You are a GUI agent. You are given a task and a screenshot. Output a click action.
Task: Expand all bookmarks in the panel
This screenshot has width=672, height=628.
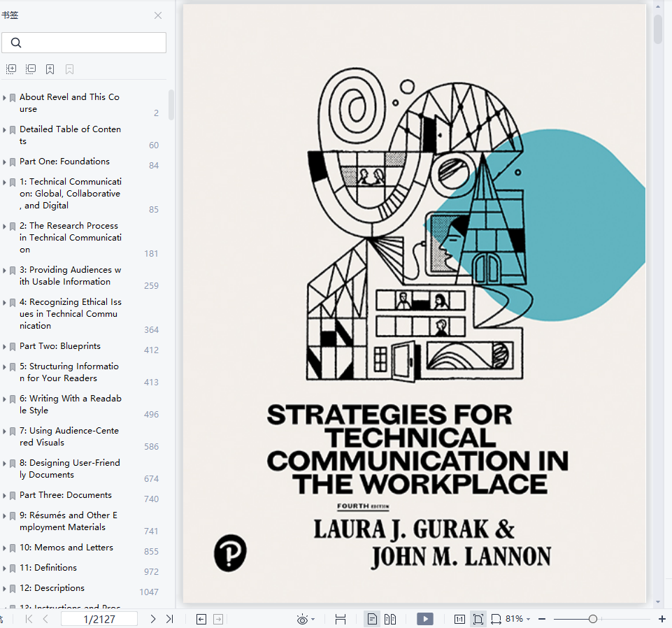(x=11, y=69)
